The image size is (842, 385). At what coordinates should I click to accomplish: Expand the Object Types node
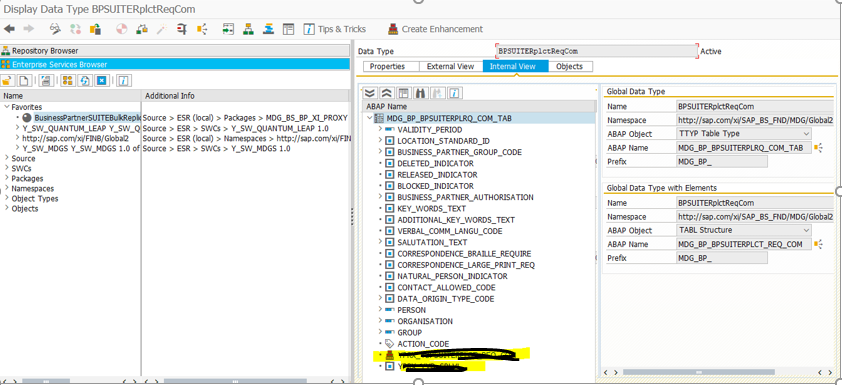point(6,199)
